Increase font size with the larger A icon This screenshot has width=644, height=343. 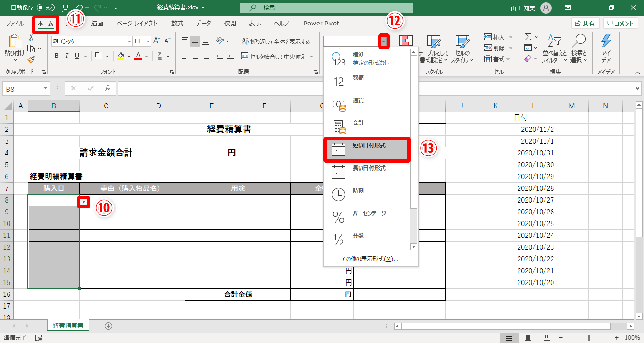point(157,41)
